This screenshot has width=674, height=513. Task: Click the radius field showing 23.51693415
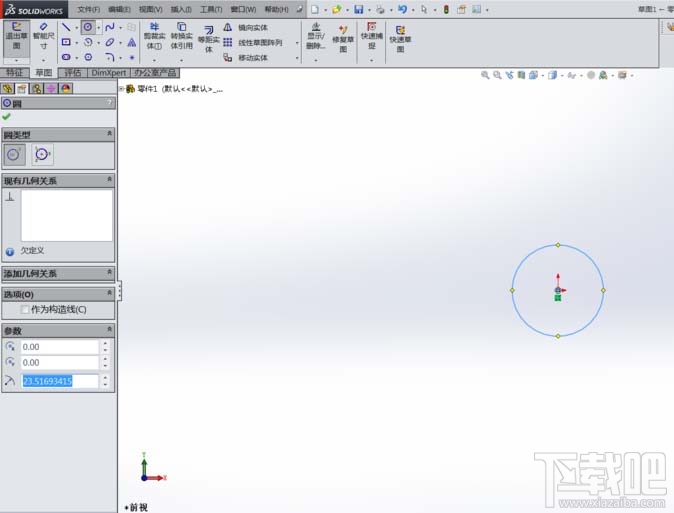click(x=60, y=381)
